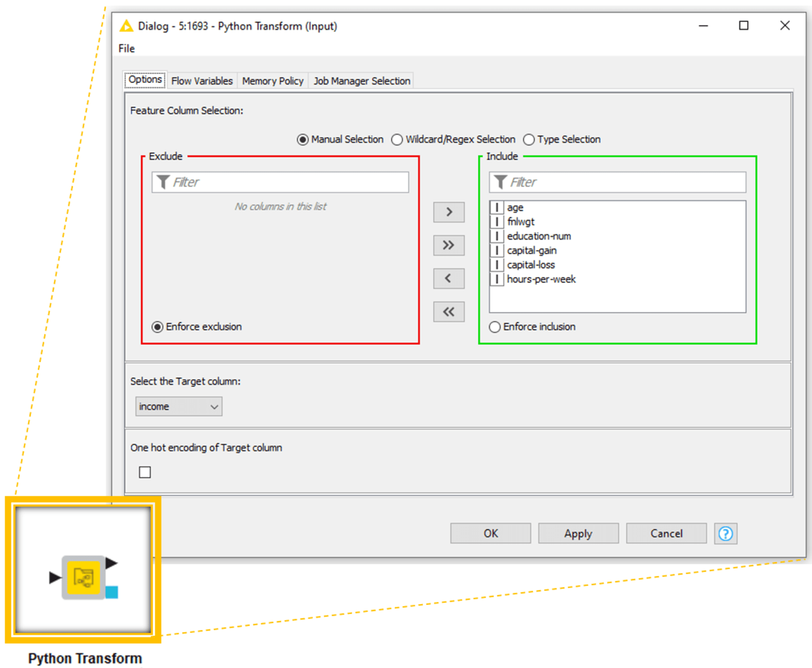Viewport: 812px width, 668px height.
Task: Tick the one hot encoding checkbox
Action: coord(145,472)
